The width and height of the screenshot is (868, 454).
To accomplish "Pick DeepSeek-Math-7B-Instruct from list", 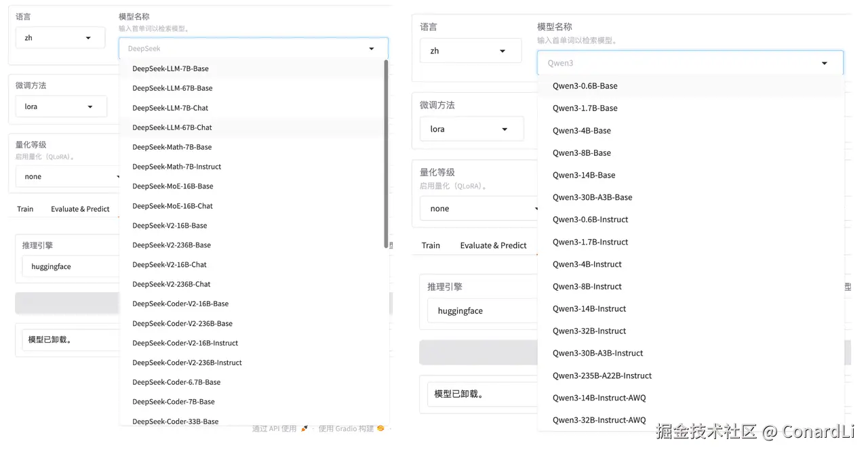I will [x=252, y=167].
